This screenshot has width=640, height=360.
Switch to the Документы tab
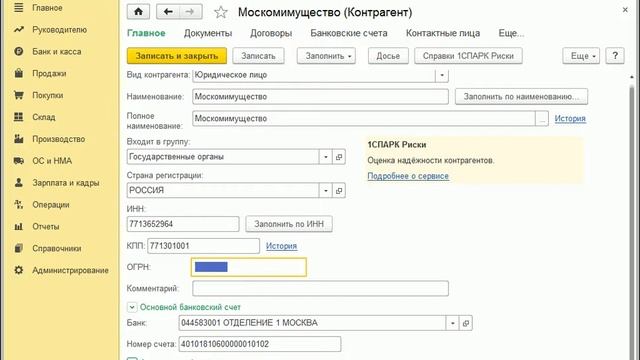point(208,33)
